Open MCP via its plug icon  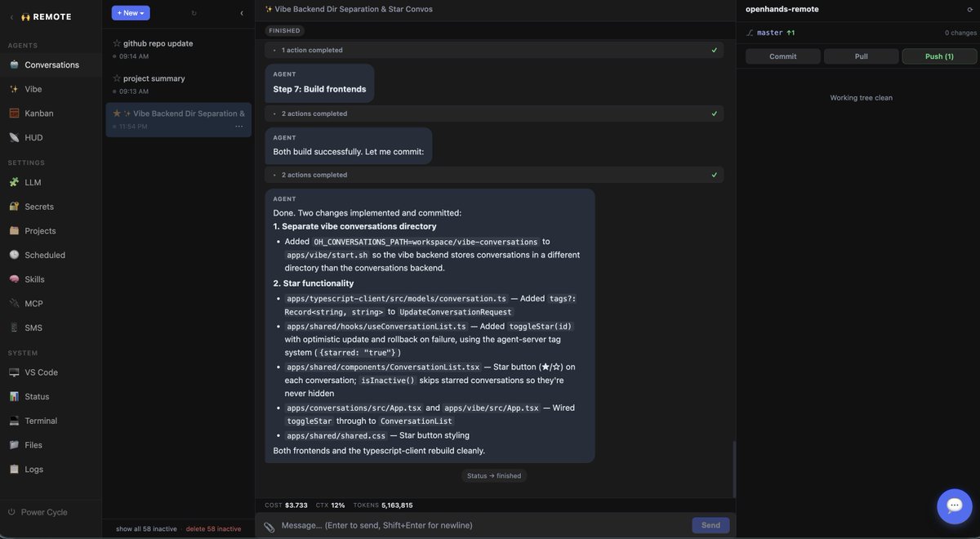coord(14,304)
